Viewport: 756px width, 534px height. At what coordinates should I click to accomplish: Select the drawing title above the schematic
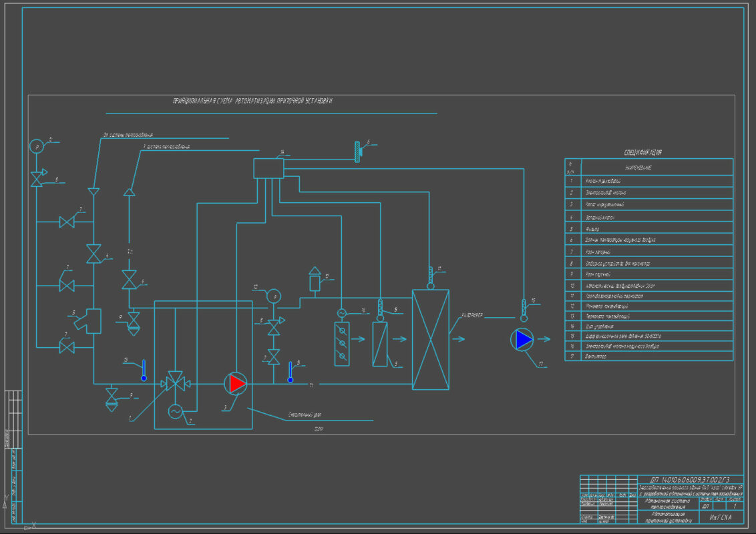(252, 101)
